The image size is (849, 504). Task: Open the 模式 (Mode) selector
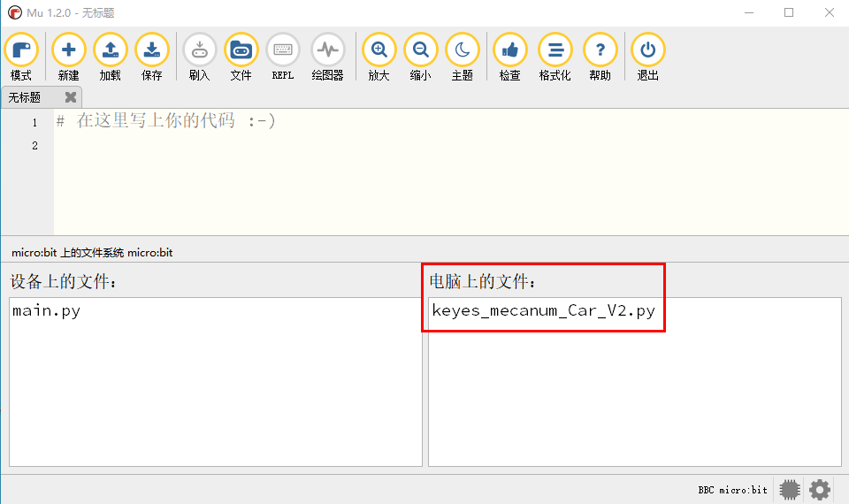21,57
